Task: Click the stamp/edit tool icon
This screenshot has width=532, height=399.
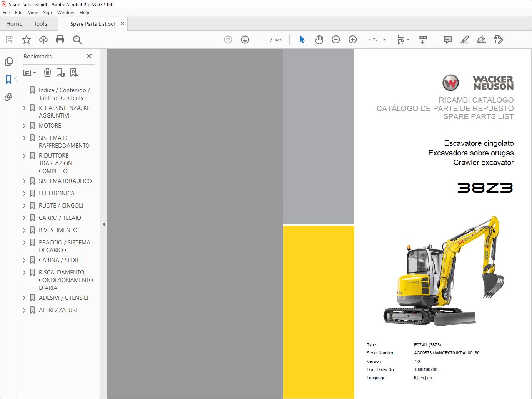Action: pyautogui.click(x=499, y=40)
